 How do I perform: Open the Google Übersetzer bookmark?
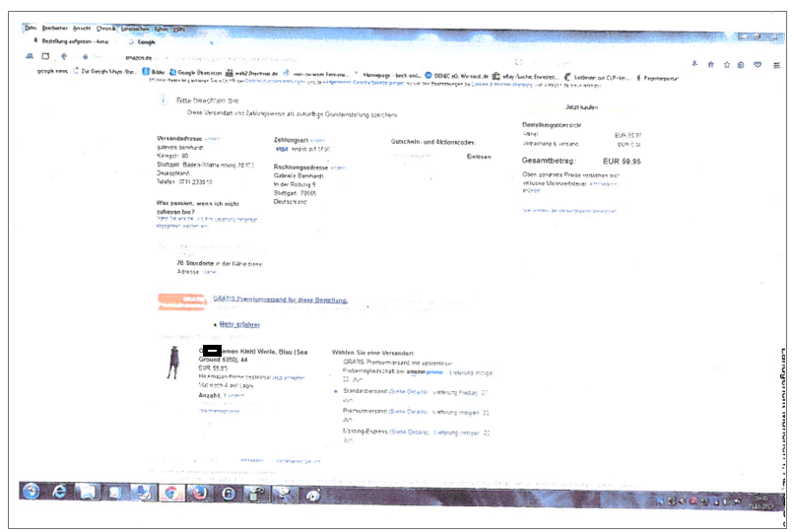click(x=195, y=72)
